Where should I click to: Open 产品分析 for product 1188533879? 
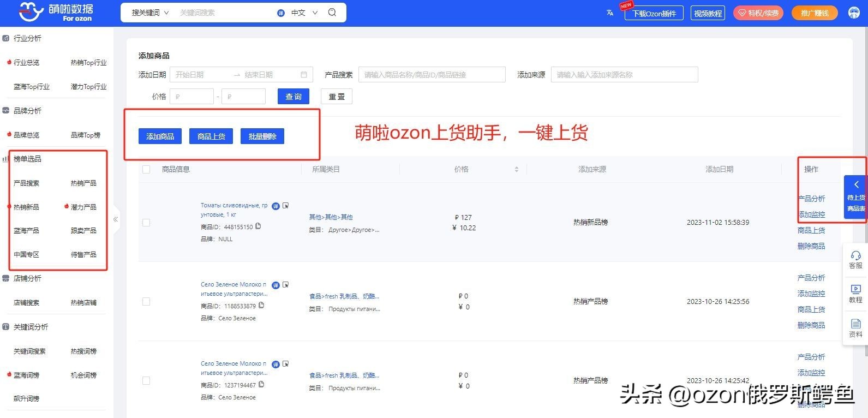pyautogui.click(x=811, y=278)
